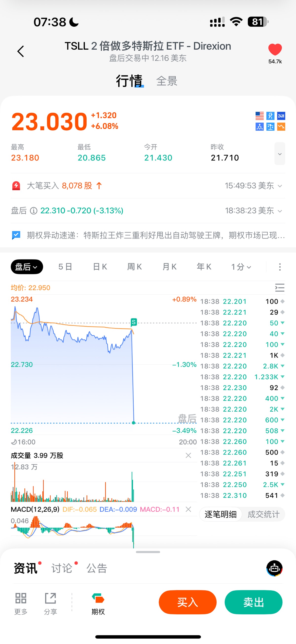The image size is (296, 644).
Task: Open the 期权异动速递 news headline
Action: [156, 235]
